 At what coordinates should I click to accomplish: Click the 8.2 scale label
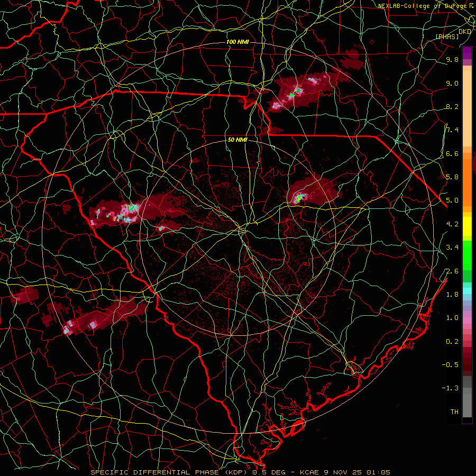point(452,106)
